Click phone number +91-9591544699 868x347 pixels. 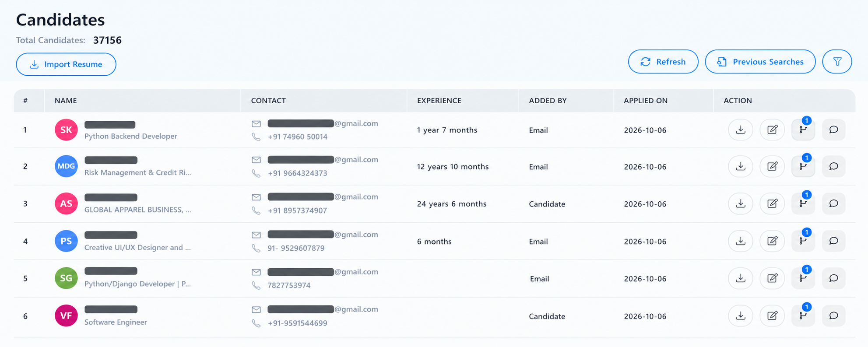[x=297, y=323]
